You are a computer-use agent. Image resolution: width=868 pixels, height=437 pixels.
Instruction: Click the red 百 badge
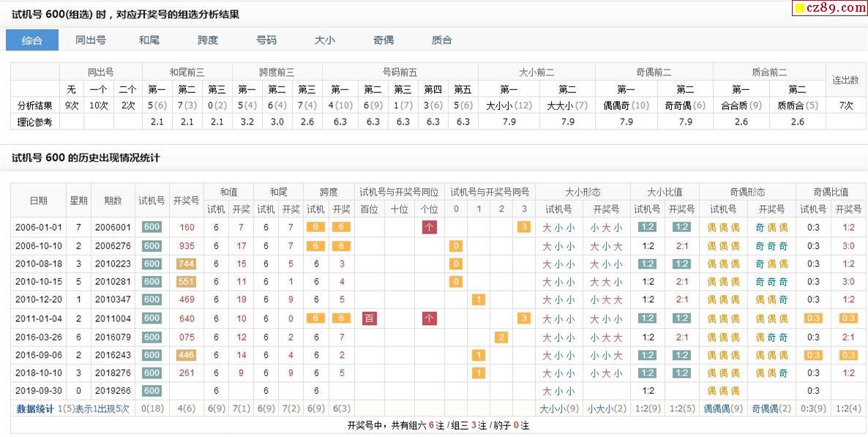pyautogui.click(x=370, y=318)
